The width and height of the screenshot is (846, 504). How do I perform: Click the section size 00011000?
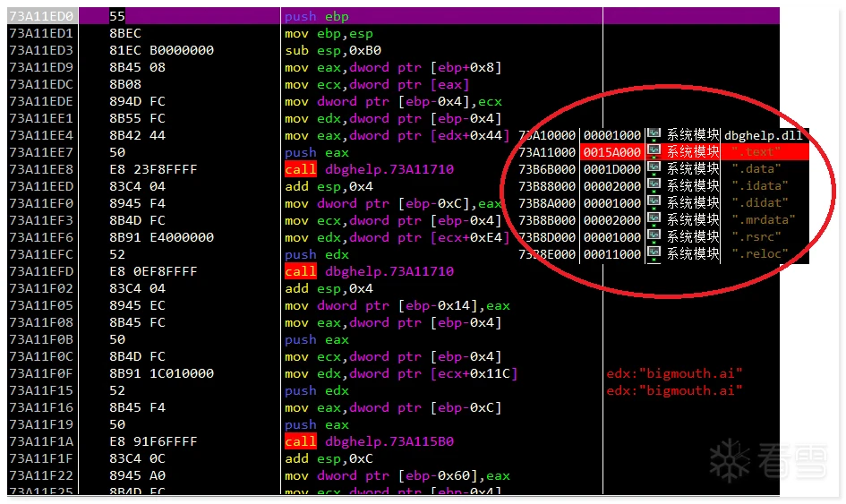point(612,254)
